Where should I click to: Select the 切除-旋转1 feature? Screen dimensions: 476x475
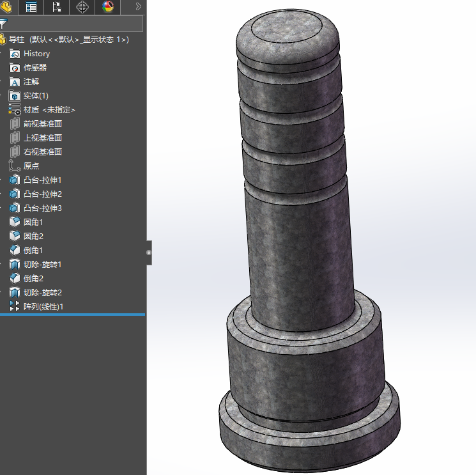(x=43, y=264)
